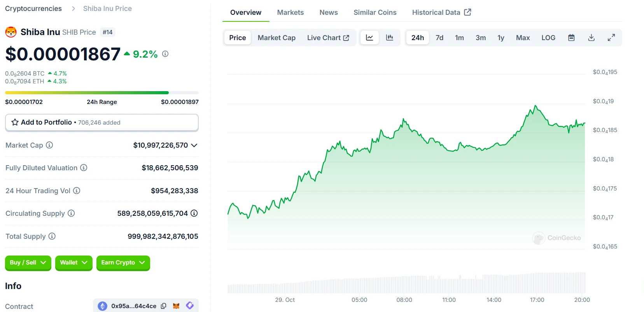Show 24 Hour Trading Vol info icon
This screenshot has width=644, height=312.
click(77, 190)
